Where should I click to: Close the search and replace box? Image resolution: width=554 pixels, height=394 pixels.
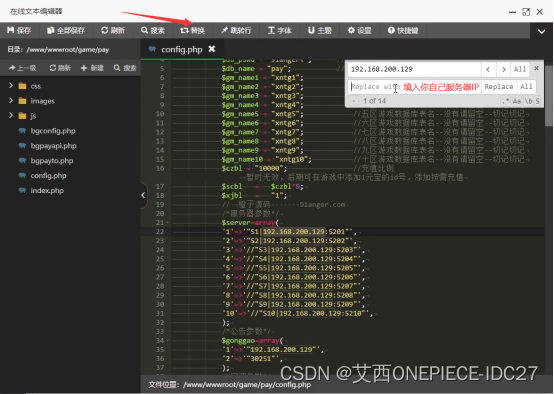click(x=536, y=68)
